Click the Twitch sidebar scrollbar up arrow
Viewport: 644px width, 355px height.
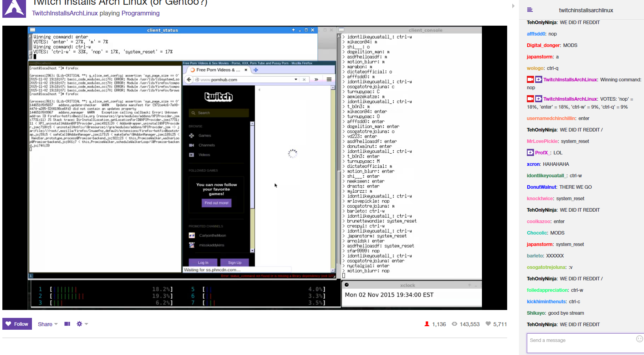252,124
